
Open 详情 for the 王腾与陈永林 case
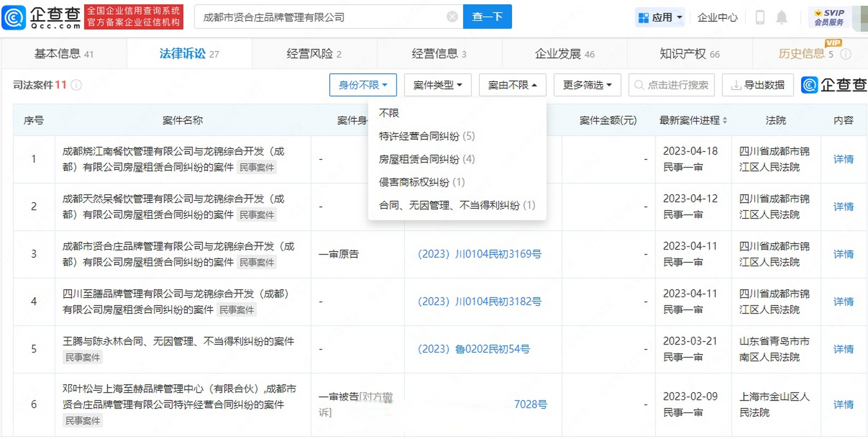843,349
